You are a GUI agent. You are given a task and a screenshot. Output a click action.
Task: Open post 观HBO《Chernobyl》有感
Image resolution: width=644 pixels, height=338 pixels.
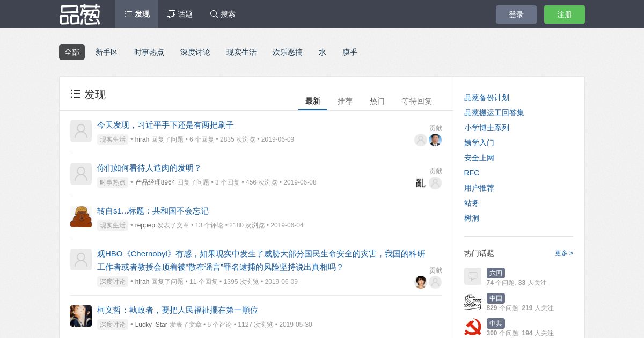261,260
